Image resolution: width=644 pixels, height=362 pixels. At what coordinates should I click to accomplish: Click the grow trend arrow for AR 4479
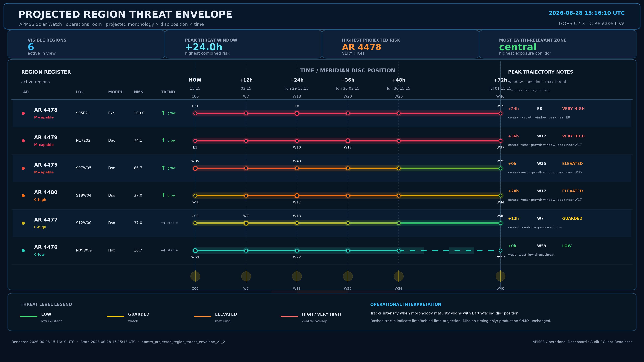(163, 140)
